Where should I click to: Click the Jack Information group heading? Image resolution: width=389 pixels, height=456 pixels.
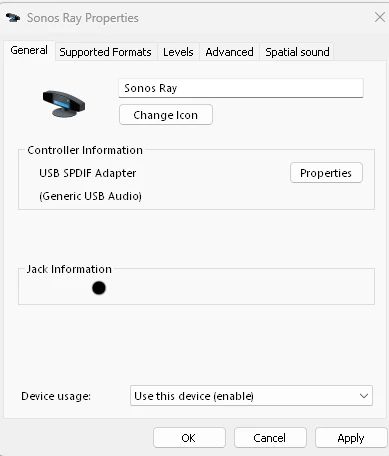(x=69, y=269)
